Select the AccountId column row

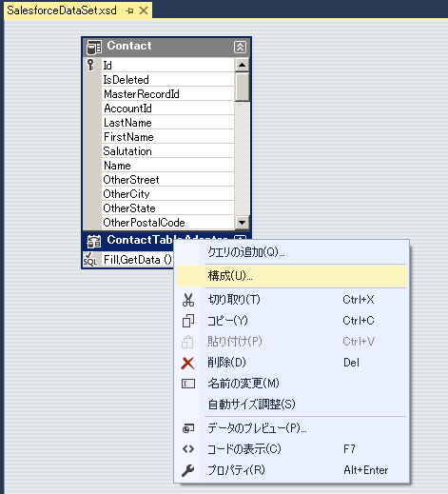click(167, 109)
